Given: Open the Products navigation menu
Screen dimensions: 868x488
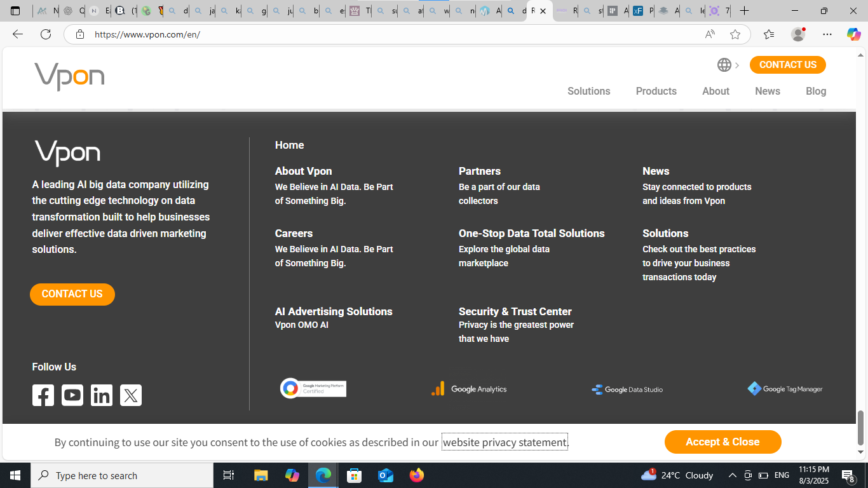Looking at the screenshot, I should point(656,91).
